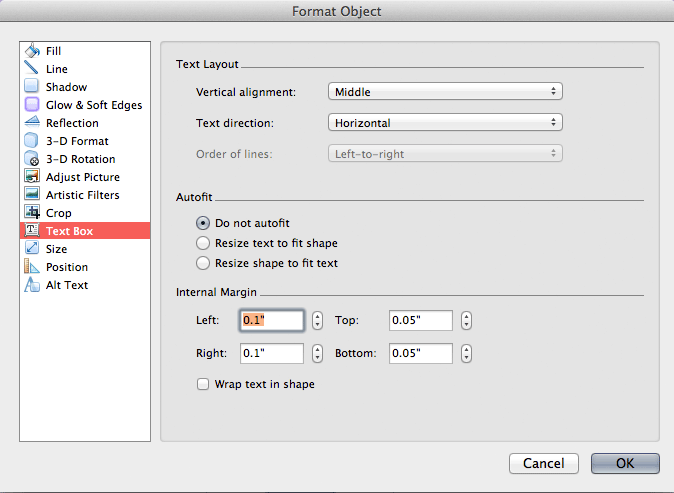Enable Wrap text in shape checkbox
Screen dimensions: 674x493
coord(203,384)
